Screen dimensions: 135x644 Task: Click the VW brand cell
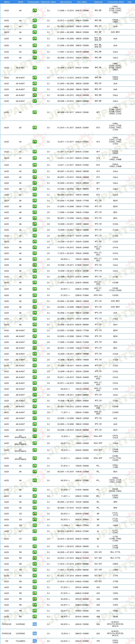click(x=7, y=641)
